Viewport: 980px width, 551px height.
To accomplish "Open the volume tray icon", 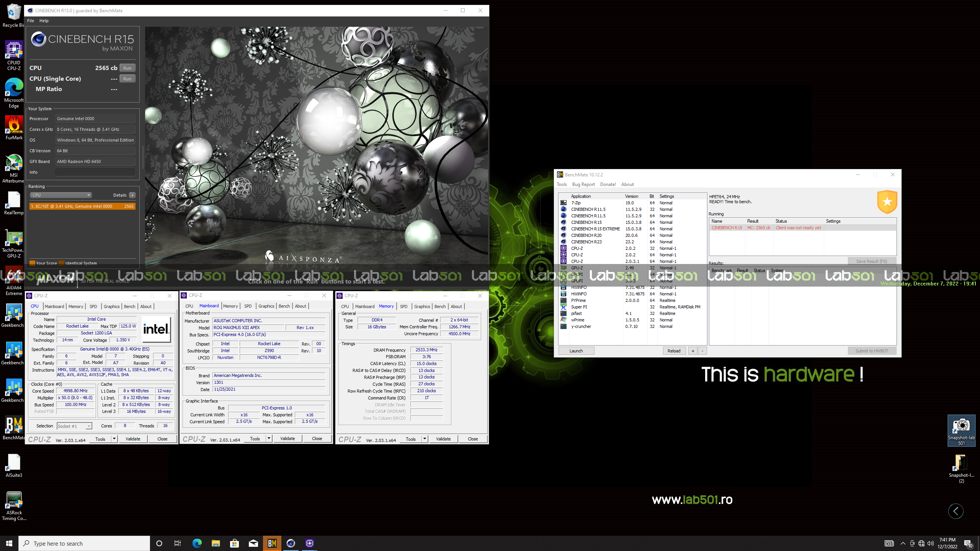I will click(931, 543).
